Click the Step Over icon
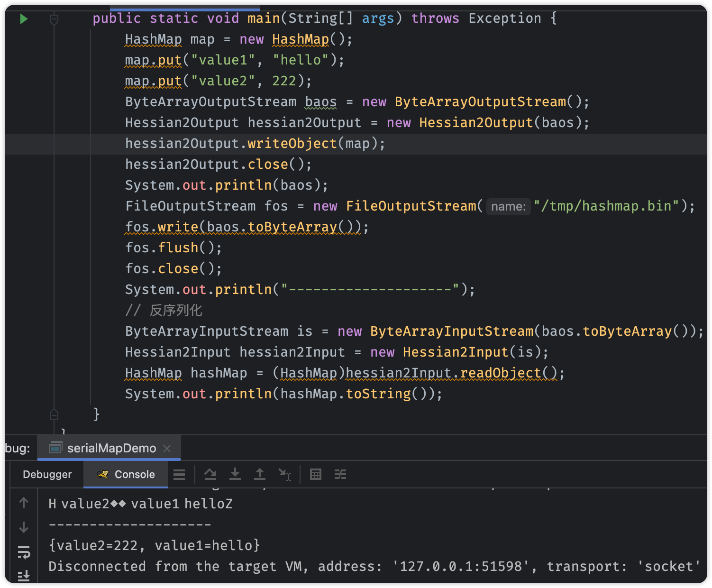 (x=210, y=474)
